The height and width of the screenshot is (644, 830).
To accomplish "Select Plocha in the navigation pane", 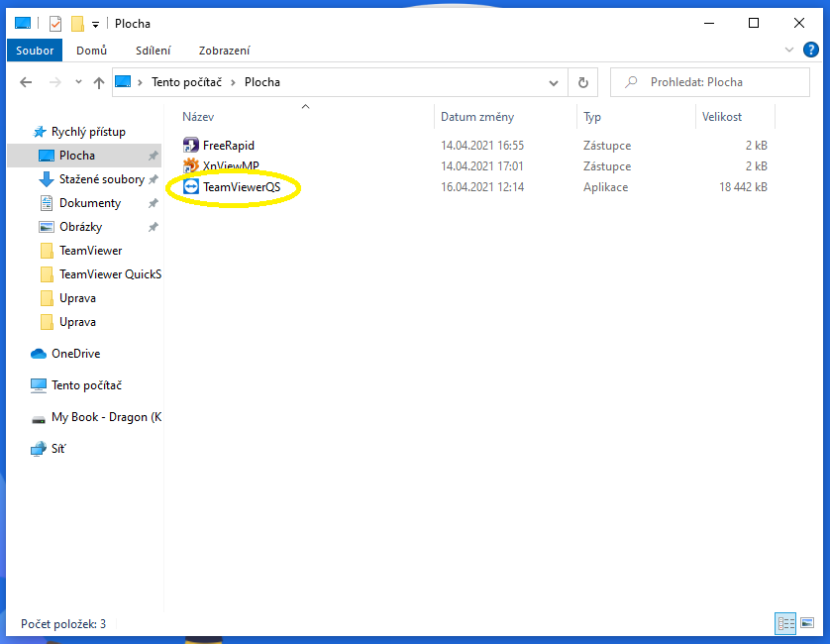I will tap(76, 156).
